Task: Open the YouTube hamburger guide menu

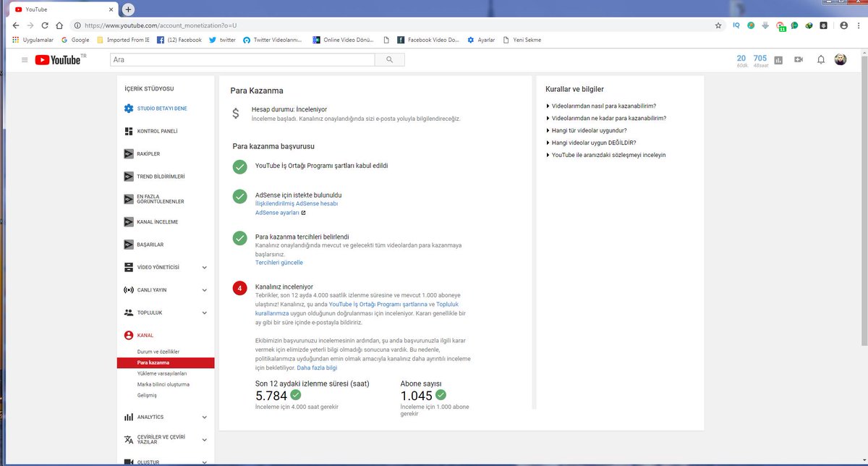Action: click(25, 60)
